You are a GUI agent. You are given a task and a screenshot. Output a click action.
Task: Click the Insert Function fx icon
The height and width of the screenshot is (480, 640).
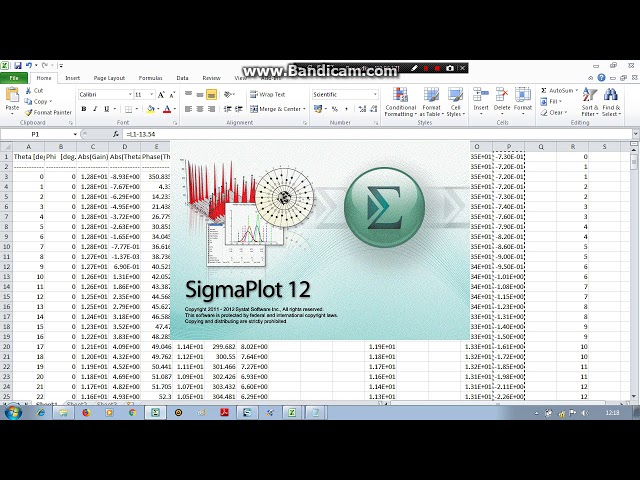pos(116,134)
